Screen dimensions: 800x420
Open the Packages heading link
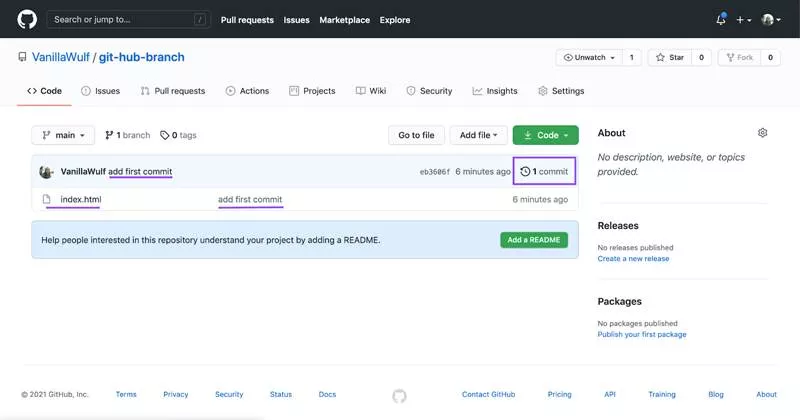pyautogui.click(x=619, y=301)
